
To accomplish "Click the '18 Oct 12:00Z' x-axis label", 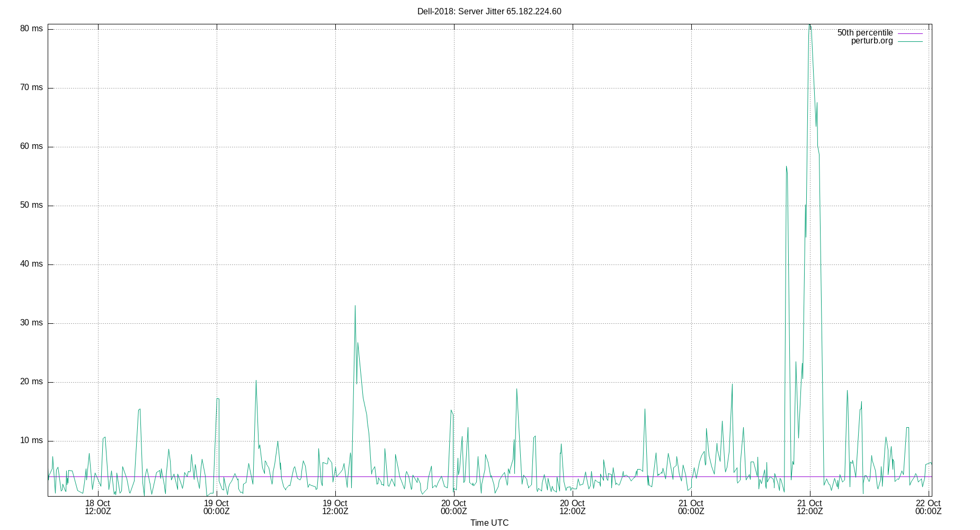I will [98, 507].
